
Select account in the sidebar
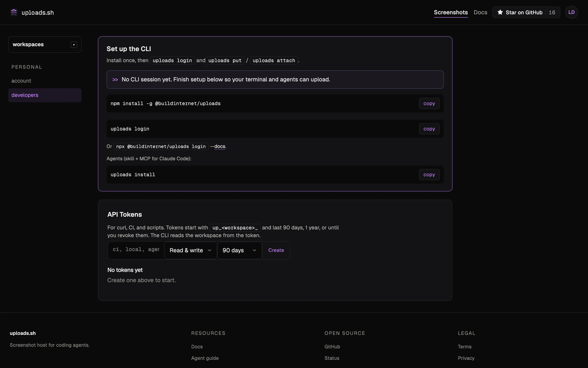[45, 81]
